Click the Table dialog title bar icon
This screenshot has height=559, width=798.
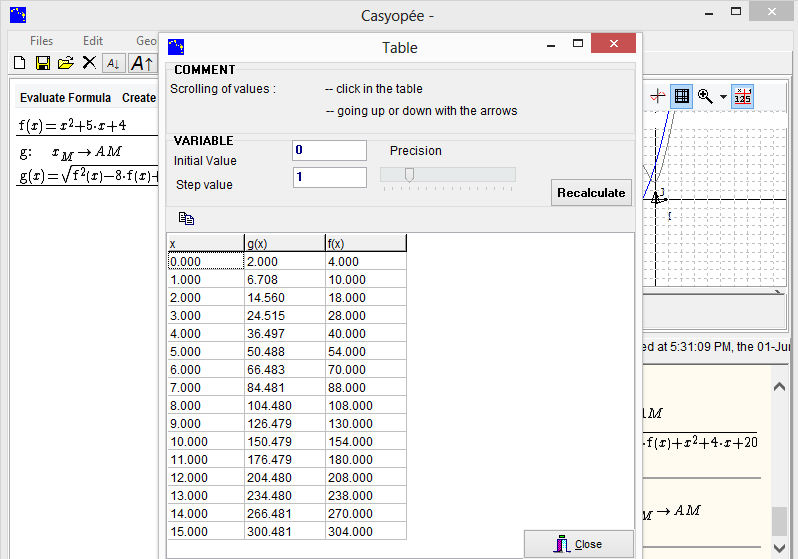coord(176,47)
